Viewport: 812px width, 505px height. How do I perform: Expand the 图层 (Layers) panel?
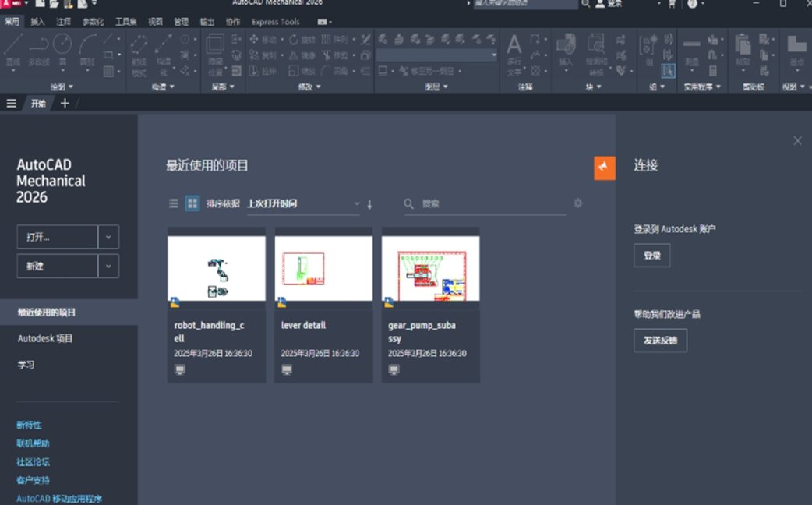[436, 87]
